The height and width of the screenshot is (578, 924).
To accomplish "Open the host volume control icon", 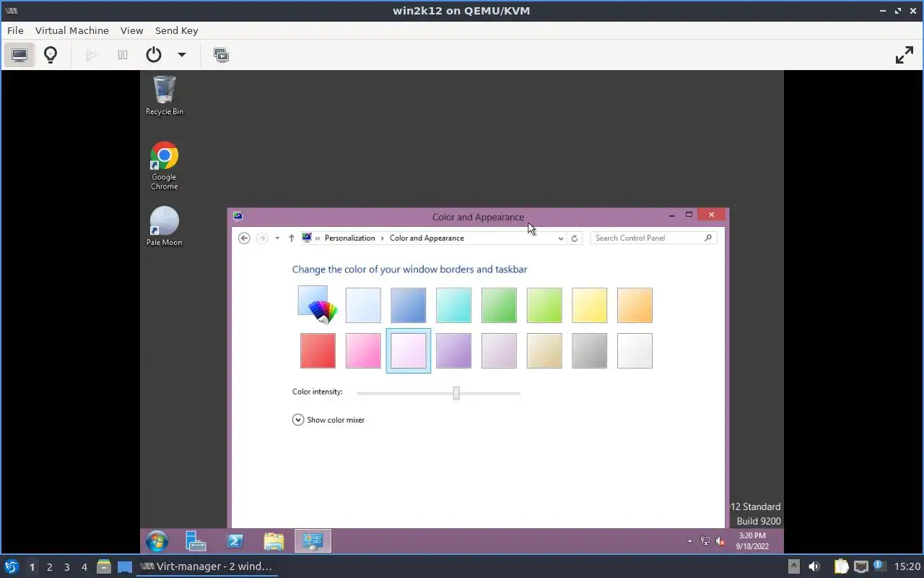I will pyautogui.click(x=814, y=567).
